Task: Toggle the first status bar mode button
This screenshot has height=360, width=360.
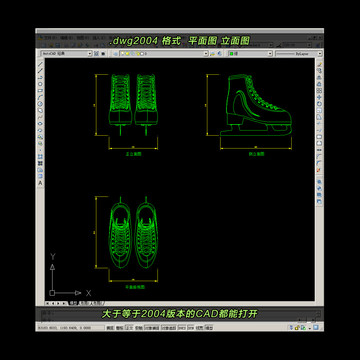Action: click(x=110, y=328)
